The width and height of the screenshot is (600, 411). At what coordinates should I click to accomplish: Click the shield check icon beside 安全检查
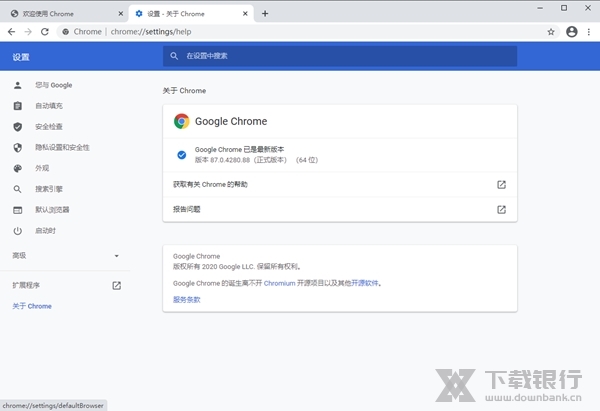[18, 127]
